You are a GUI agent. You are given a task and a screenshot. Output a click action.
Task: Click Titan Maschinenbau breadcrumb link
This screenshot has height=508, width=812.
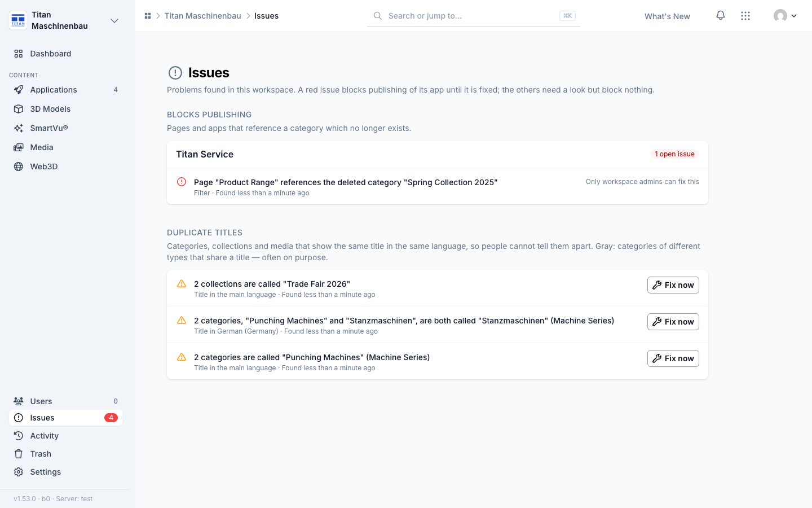tap(203, 16)
